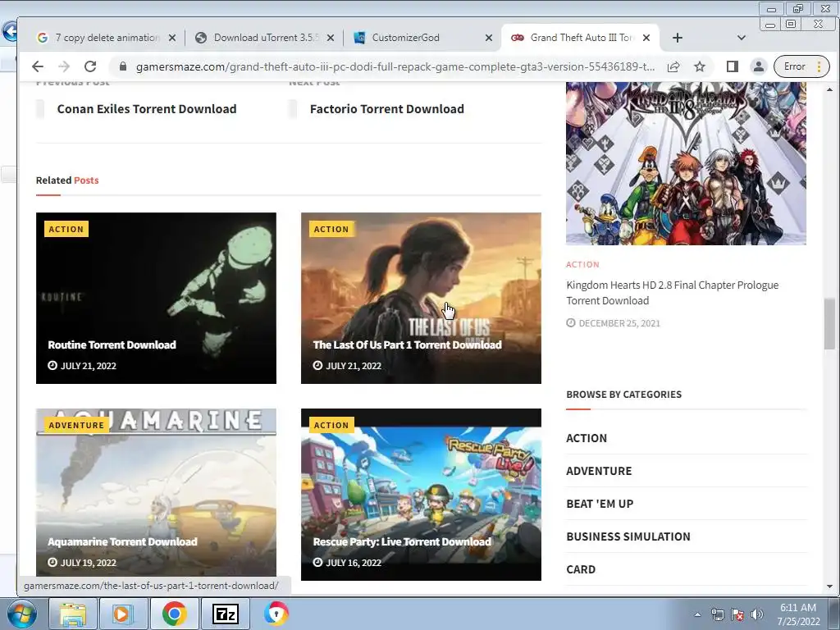840x630 pixels.
Task: Click the address bar URL
Action: [x=395, y=66]
